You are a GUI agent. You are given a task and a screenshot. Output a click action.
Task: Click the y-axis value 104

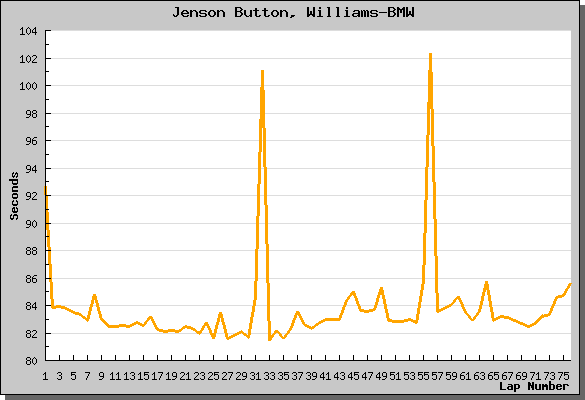28,31
